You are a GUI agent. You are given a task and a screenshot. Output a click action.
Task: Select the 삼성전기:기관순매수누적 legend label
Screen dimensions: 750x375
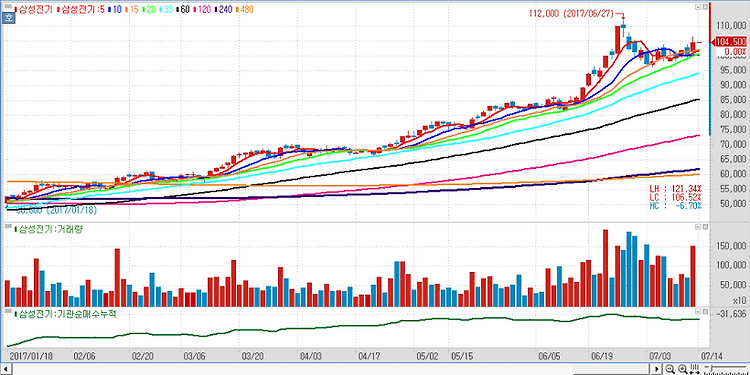point(67,314)
